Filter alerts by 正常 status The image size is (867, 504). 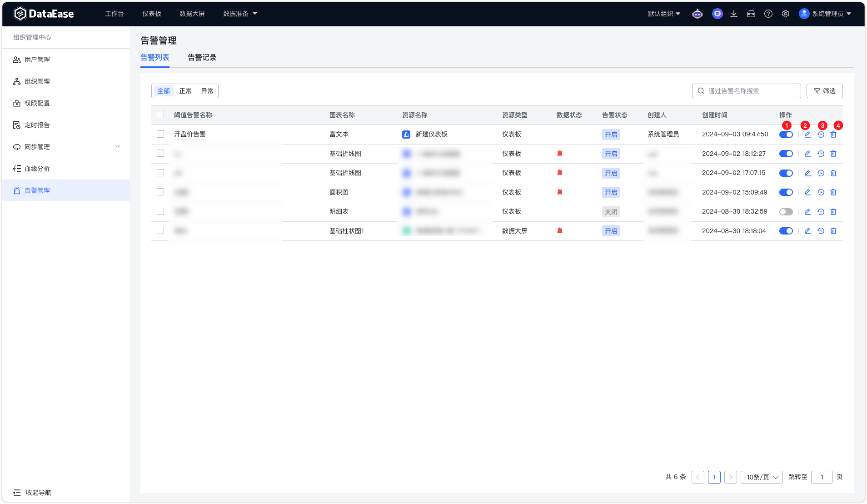point(185,91)
